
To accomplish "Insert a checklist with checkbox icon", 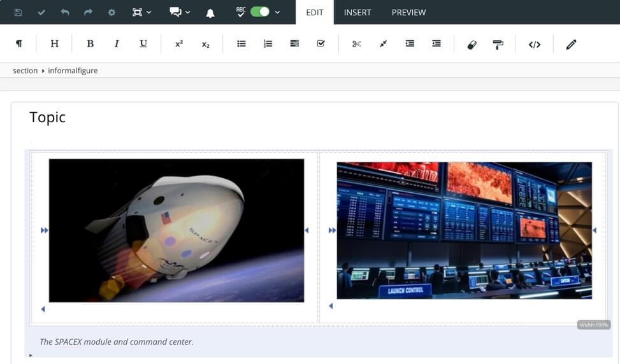I will click(321, 43).
